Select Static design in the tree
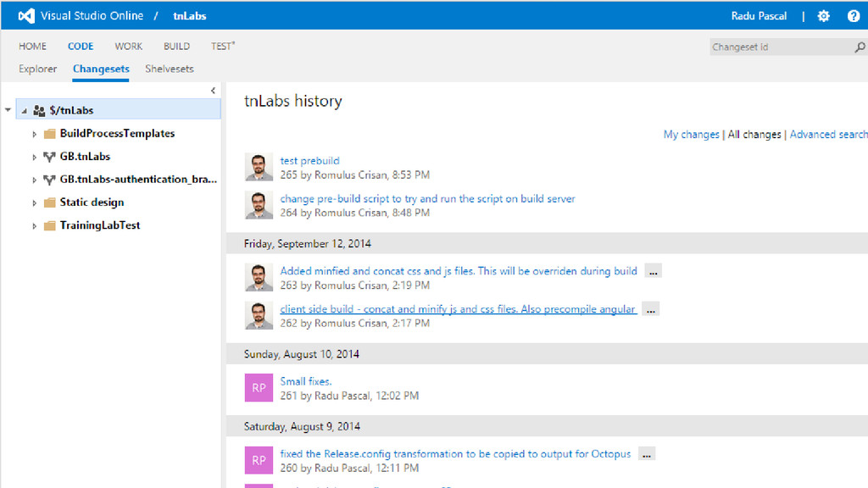The image size is (868, 488). tap(92, 202)
